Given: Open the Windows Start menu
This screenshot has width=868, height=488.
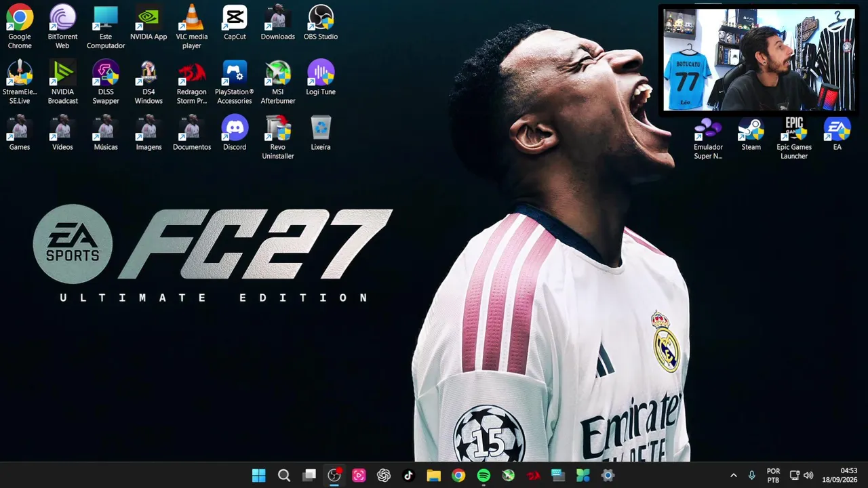Looking at the screenshot, I should 259,476.
